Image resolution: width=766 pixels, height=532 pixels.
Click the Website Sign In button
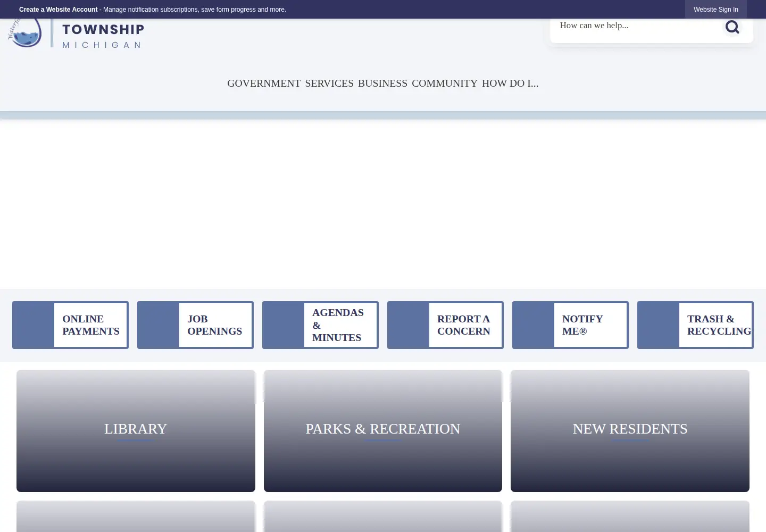coord(715,10)
